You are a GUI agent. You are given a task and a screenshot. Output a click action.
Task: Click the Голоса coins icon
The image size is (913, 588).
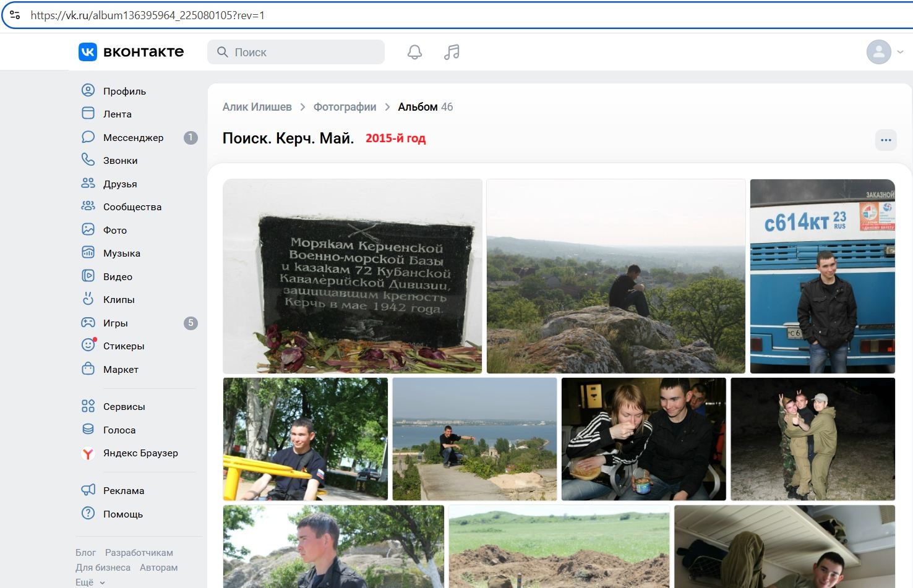(88, 430)
